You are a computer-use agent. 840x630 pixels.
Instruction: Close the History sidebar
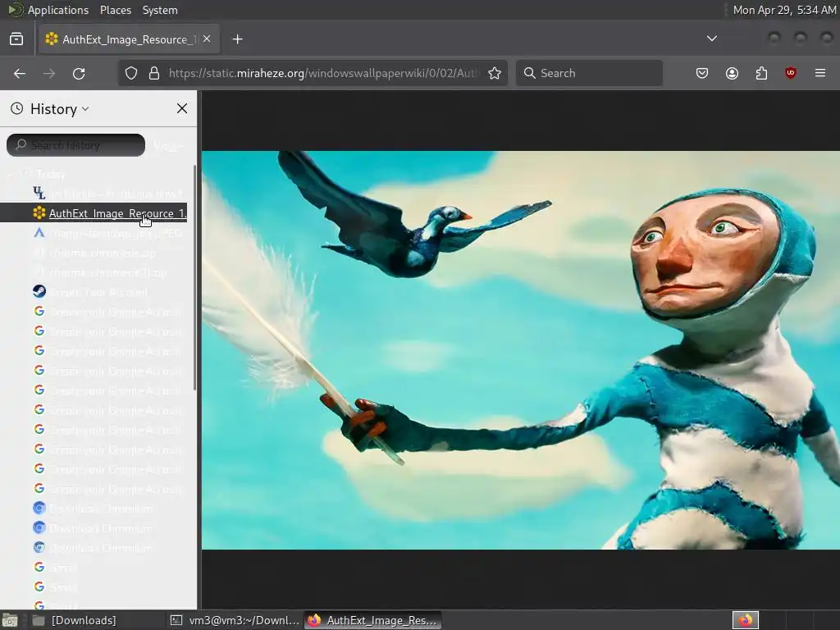(x=182, y=109)
